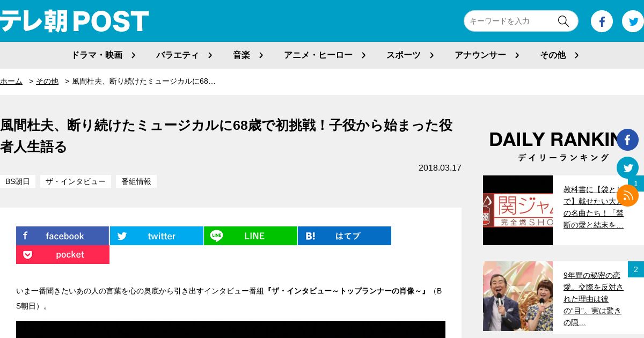Image resolution: width=644 pixels, height=338 pixels.
Task: Click the black video area below the intro
Action: tap(231, 329)
